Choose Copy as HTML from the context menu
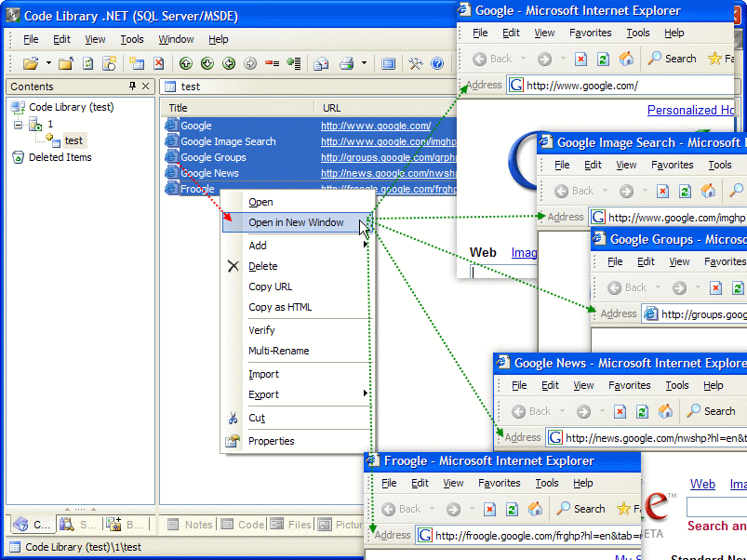 click(x=280, y=308)
